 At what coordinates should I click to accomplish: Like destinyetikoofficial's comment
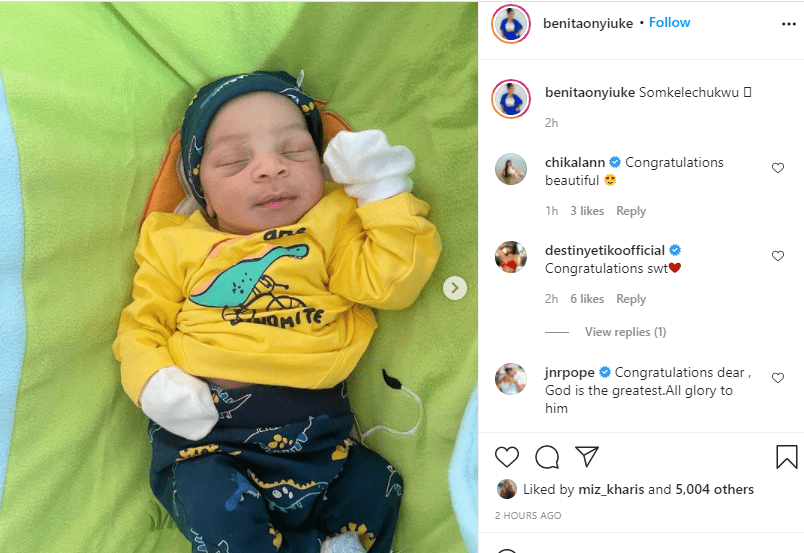[777, 255]
